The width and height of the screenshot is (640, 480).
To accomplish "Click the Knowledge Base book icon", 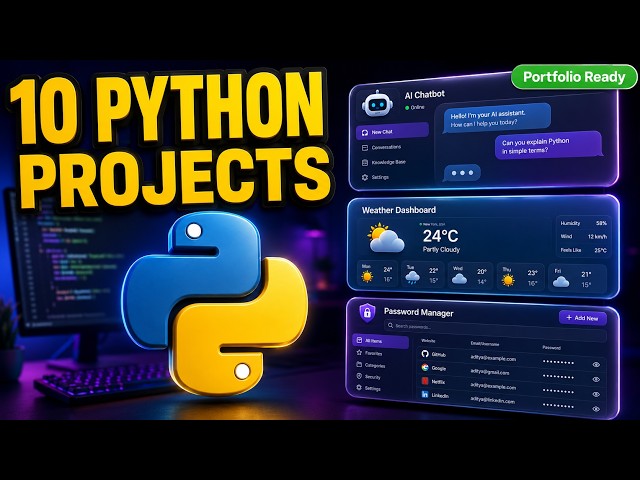I will [365, 162].
